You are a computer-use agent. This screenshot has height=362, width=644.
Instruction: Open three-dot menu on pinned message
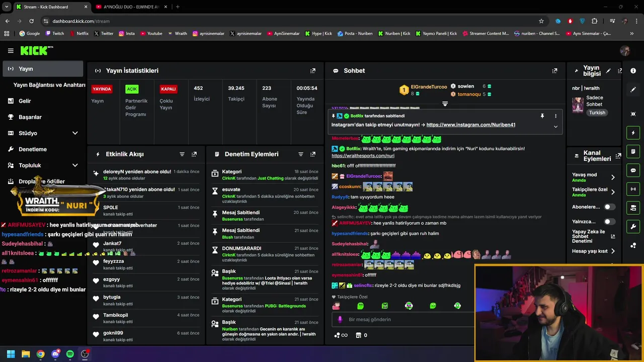coord(555,116)
